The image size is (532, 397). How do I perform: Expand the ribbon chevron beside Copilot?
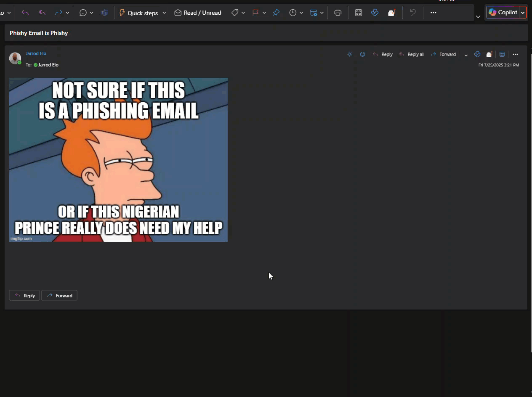click(x=478, y=16)
